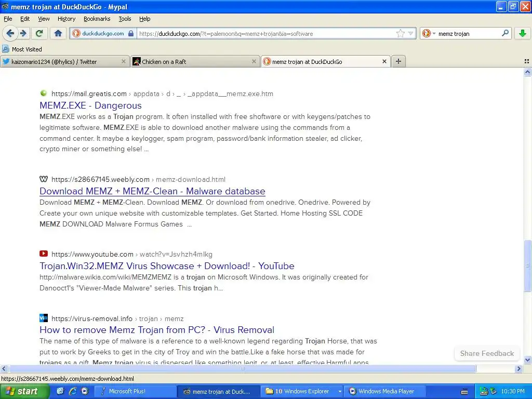
Task: Switch to Microsoft Plus! taskbar button
Action: [x=135, y=391]
